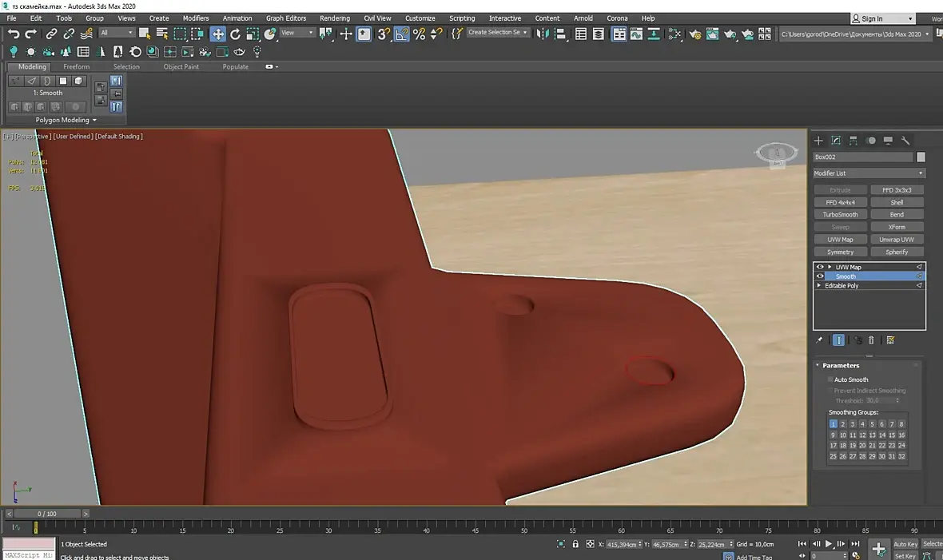Click the object color swatch beside Box002
The height and width of the screenshot is (560, 943).
pyautogui.click(x=921, y=157)
